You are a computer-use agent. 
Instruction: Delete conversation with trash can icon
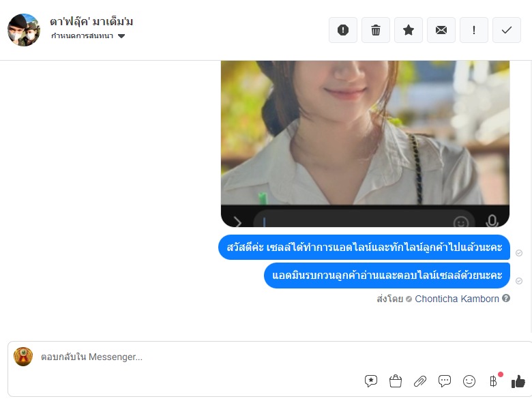point(376,30)
